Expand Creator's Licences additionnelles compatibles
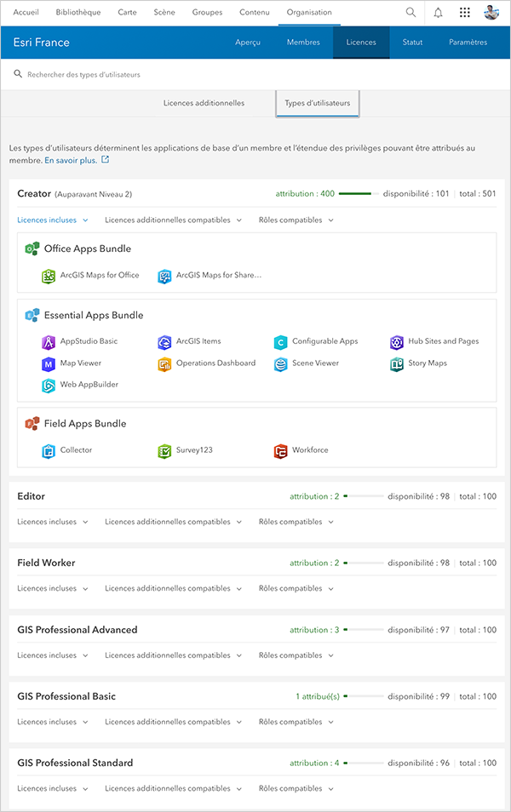Screen dimensions: 511x812 (173, 220)
